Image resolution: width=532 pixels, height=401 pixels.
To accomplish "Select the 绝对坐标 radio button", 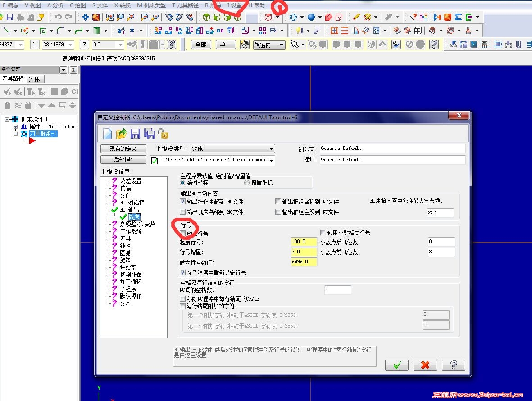I will click(182, 183).
